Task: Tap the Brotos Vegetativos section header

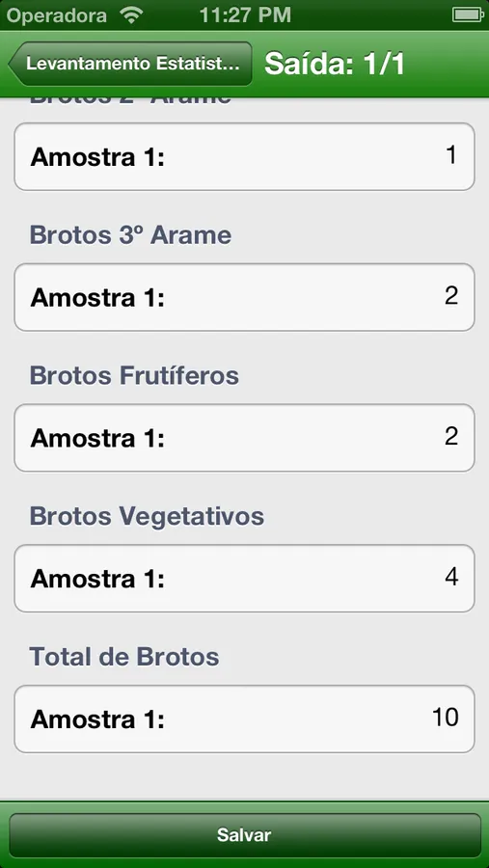Action: click(x=147, y=517)
